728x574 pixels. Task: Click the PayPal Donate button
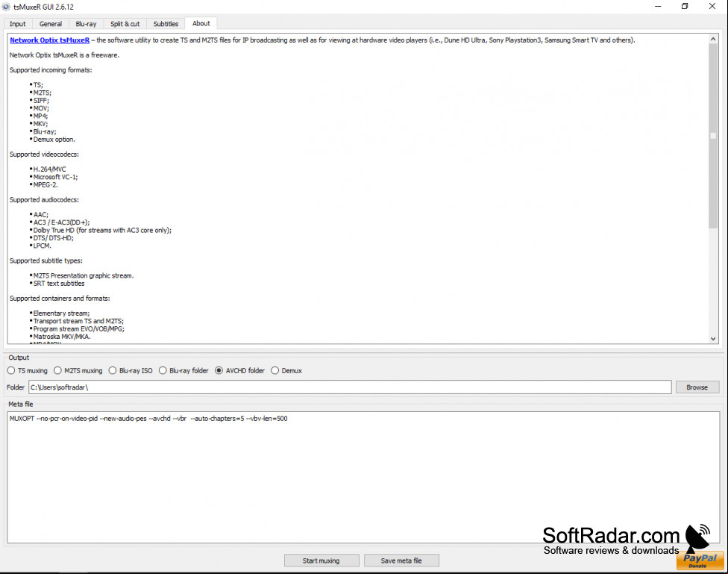pos(700,561)
